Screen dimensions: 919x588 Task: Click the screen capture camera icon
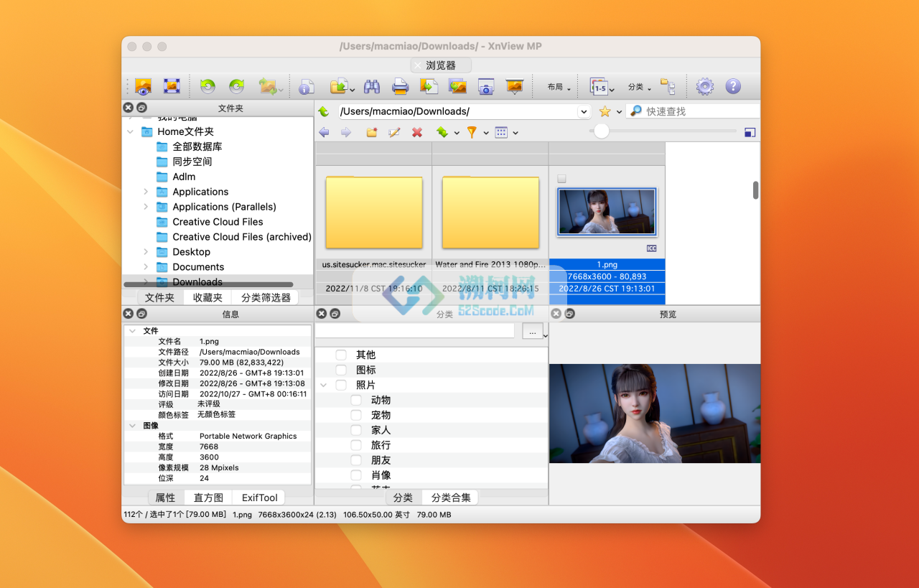[486, 87]
